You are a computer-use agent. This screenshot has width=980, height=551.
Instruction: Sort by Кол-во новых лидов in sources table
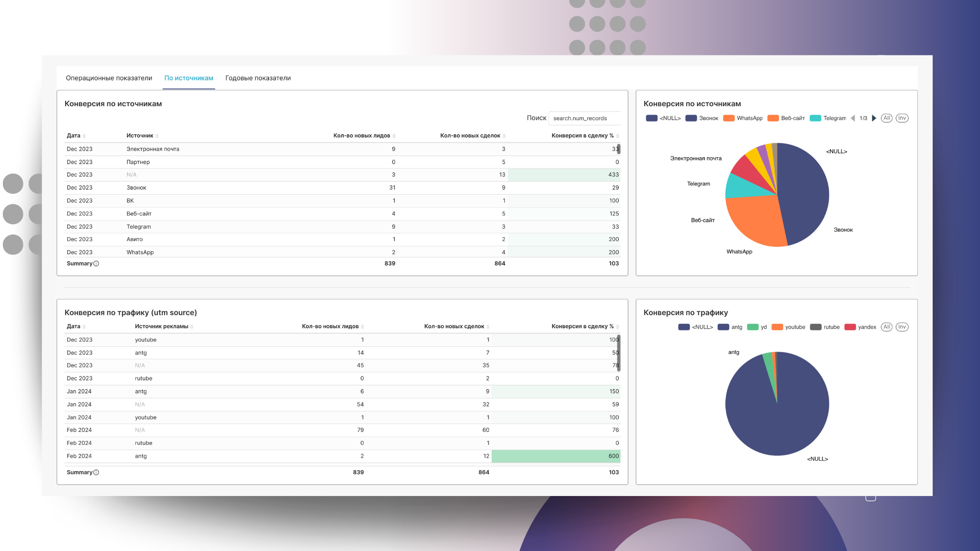point(394,136)
